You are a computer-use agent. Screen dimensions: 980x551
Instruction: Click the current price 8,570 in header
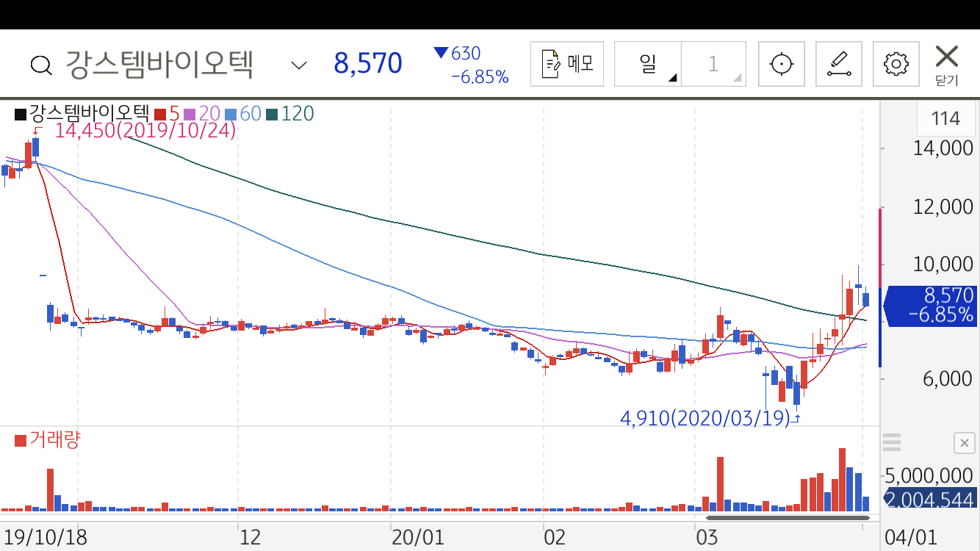tap(368, 64)
